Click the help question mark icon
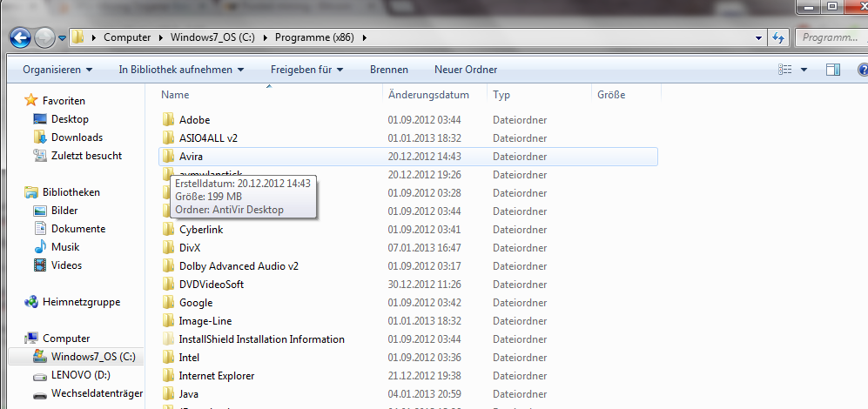The image size is (868, 409). [863, 70]
